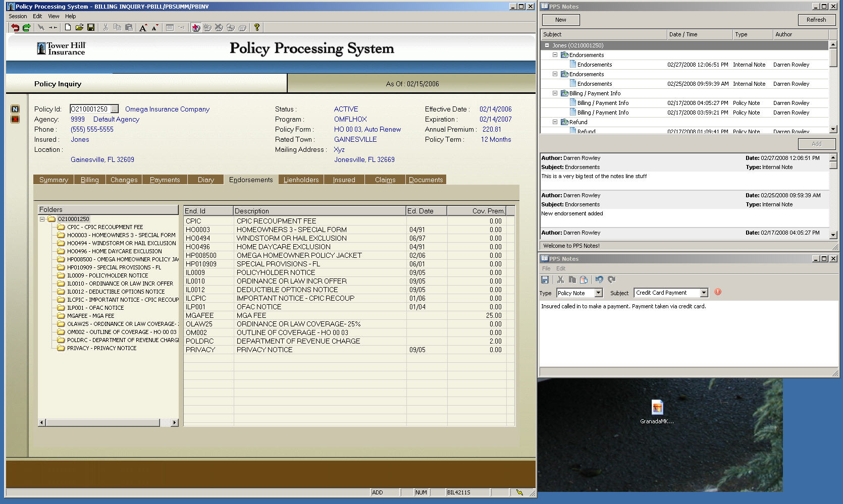Open the GranadaMK desktop file icon
The image size is (843, 504).
point(657,412)
